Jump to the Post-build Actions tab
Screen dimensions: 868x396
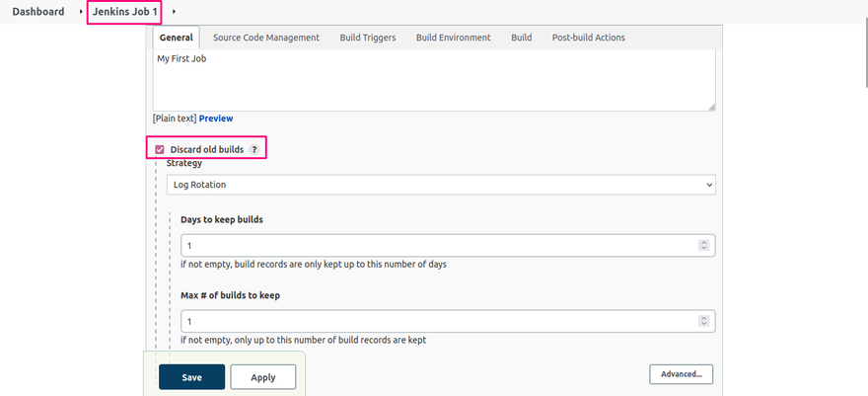click(x=589, y=38)
